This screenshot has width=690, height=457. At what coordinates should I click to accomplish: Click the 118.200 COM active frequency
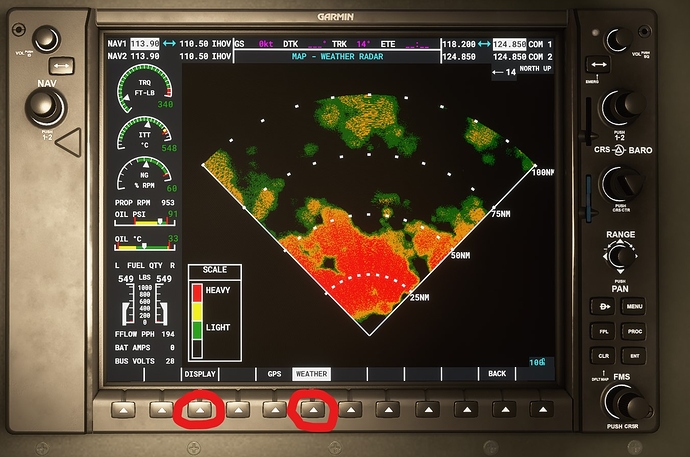coord(459,44)
